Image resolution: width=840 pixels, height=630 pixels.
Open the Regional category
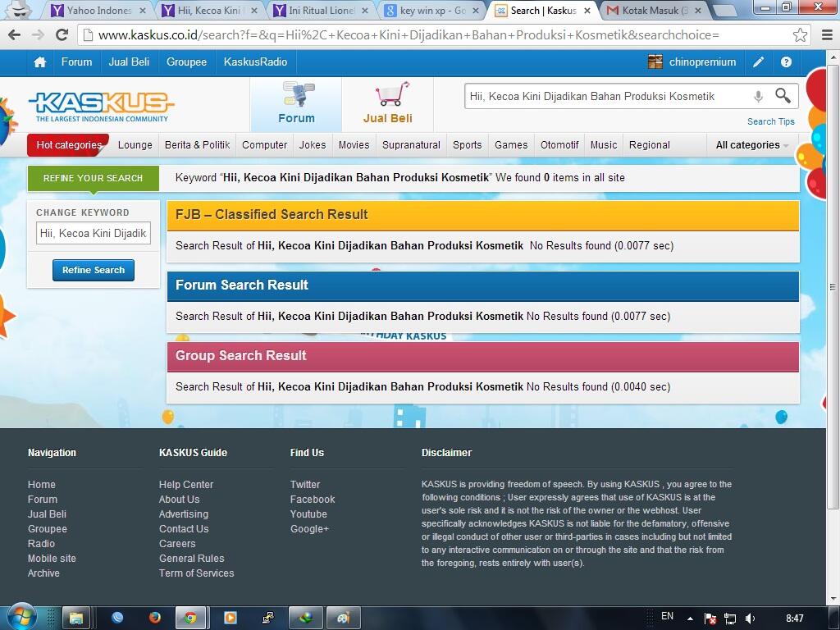coord(650,145)
